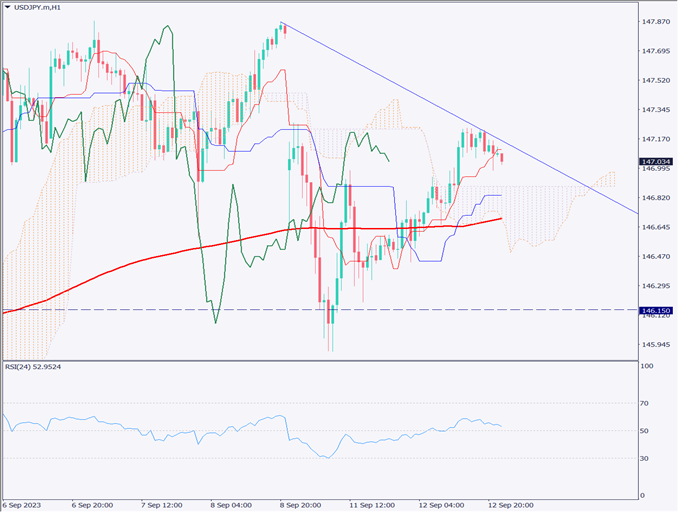
Task: Click the triangle arrow beside USDJPY.m,H1
Action: (x=8, y=8)
